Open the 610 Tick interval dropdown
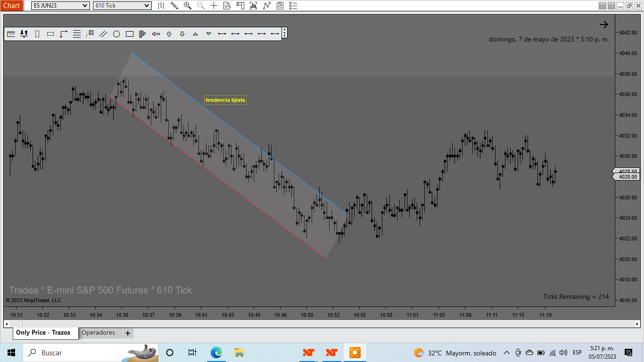644x362 pixels. click(x=123, y=6)
